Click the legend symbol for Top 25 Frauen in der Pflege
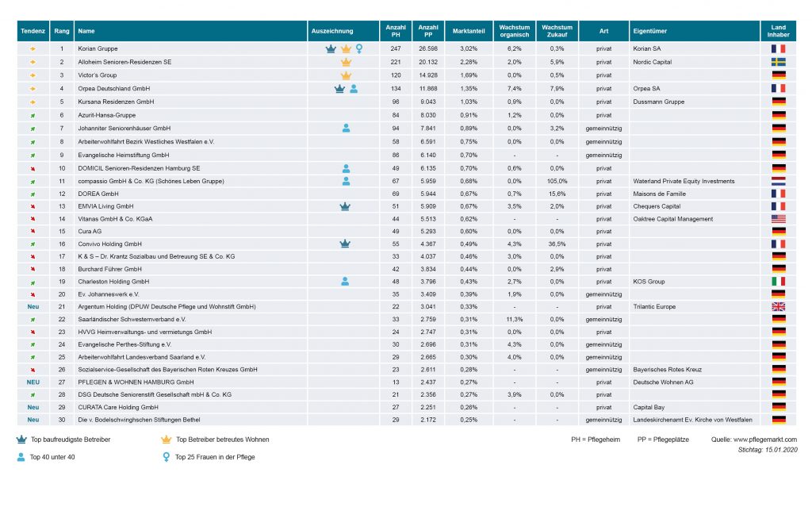This screenshot has width=812, height=530. [x=167, y=457]
